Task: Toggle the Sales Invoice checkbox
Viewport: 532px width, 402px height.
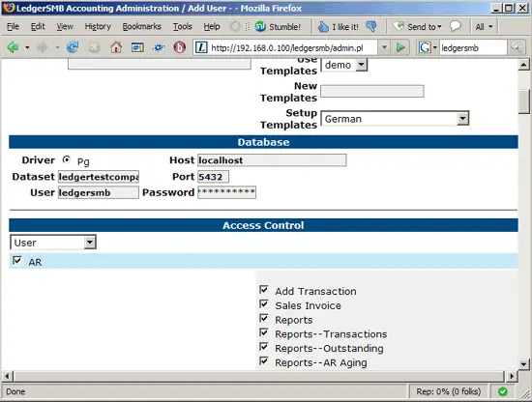Action: (264, 304)
